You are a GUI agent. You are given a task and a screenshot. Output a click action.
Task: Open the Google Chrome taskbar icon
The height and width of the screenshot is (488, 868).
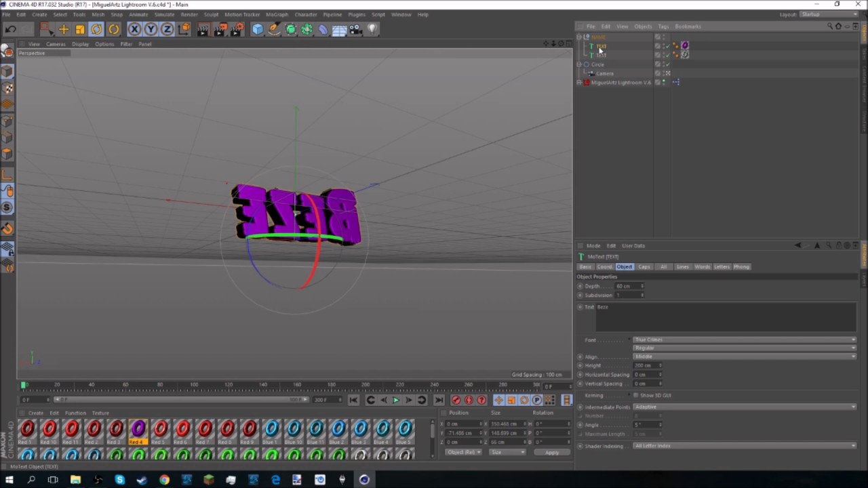click(164, 480)
